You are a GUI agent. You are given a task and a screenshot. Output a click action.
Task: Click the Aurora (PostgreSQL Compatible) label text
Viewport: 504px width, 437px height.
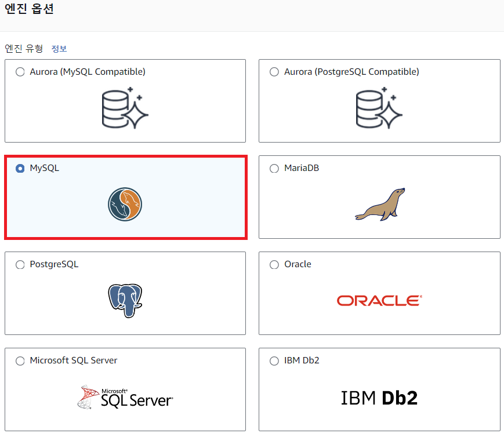tap(351, 72)
